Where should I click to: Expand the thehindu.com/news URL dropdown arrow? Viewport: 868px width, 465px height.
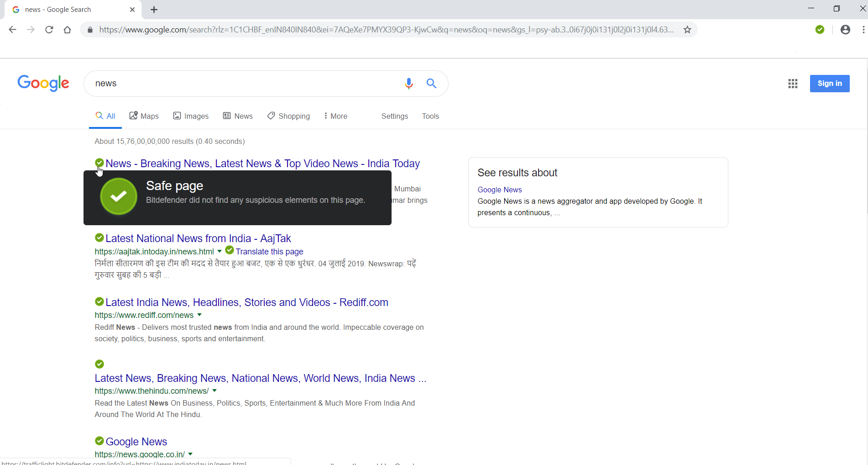pos(214,391)
